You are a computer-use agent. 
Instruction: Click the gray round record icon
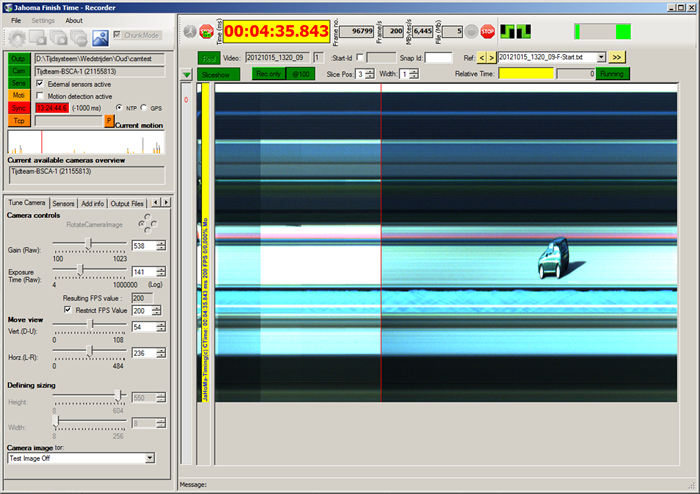pyautogui.click(x=471, y=31)
